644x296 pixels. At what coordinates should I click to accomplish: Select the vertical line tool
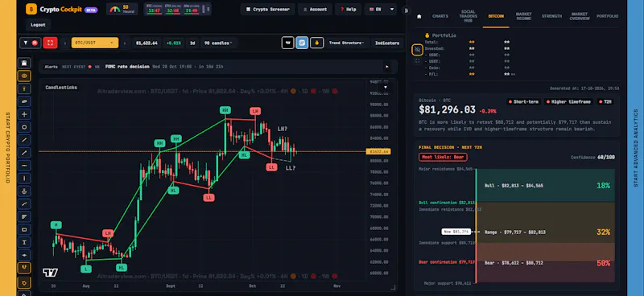24,179
